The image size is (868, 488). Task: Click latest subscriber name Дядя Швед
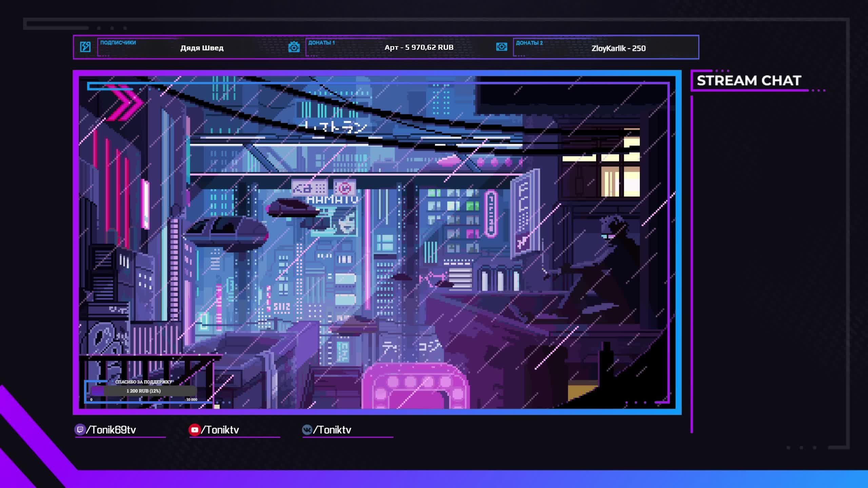point(202,48)
